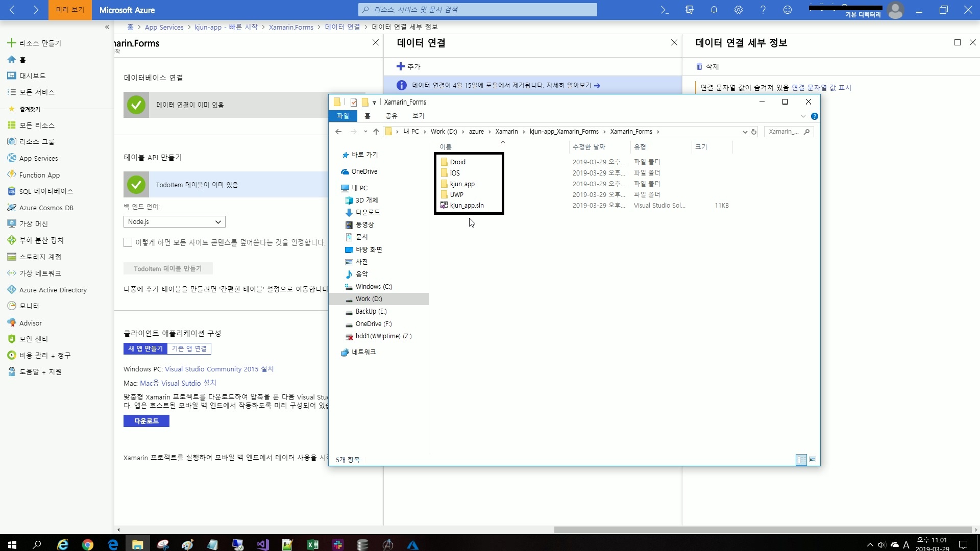980x551 pixels.
Task: Open Visual Studio from the taskbar
Action: point(263,544)
